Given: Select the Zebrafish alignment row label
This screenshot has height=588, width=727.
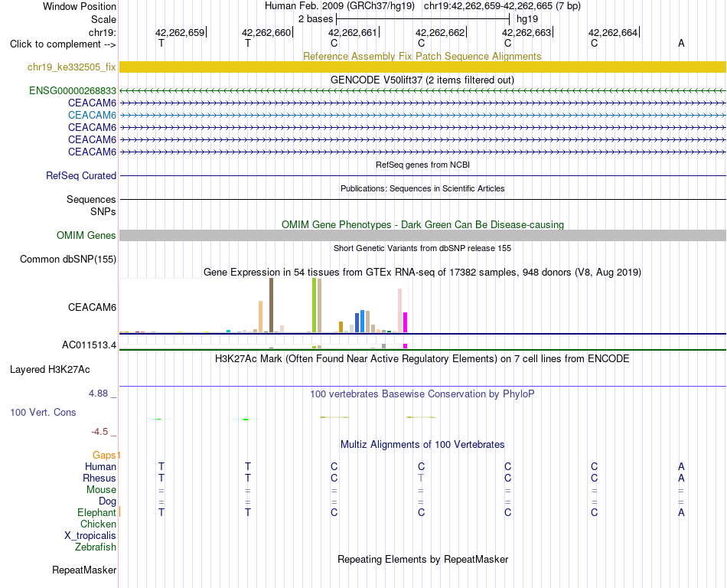Looking at the screenshot, I should pos(95,547).
